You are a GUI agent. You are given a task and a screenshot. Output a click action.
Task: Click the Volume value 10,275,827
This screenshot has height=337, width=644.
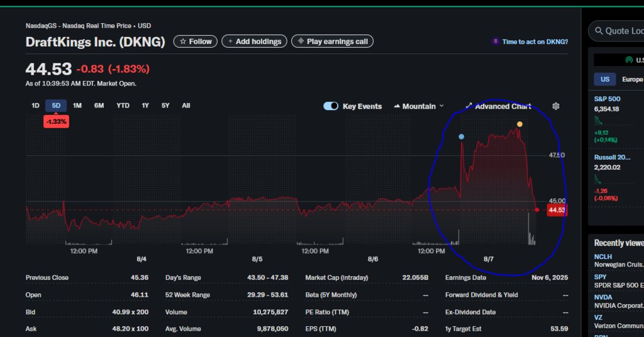coord(270,312)
